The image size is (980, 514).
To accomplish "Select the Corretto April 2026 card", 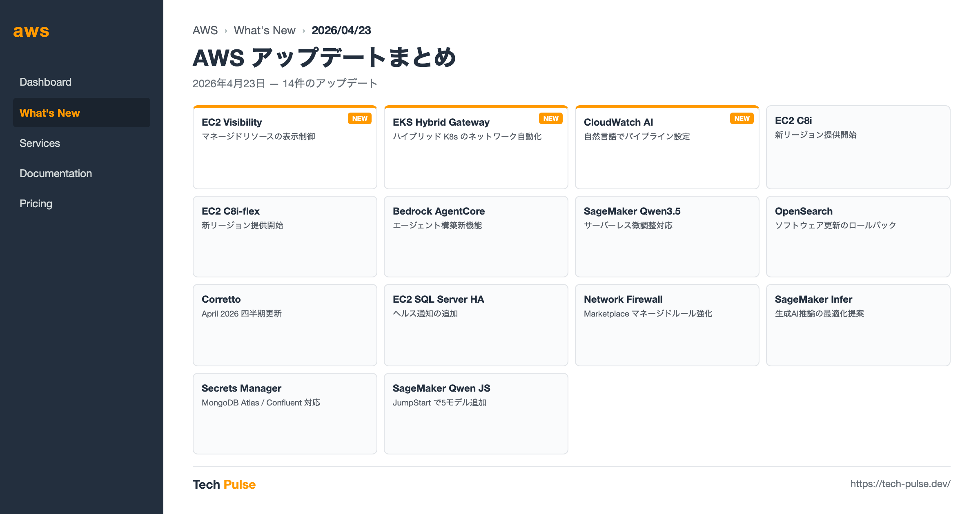I will (285, 325).
